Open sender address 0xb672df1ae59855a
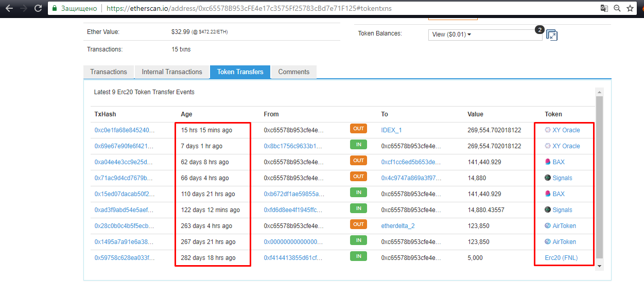644x296 pixels. point(294,194)
